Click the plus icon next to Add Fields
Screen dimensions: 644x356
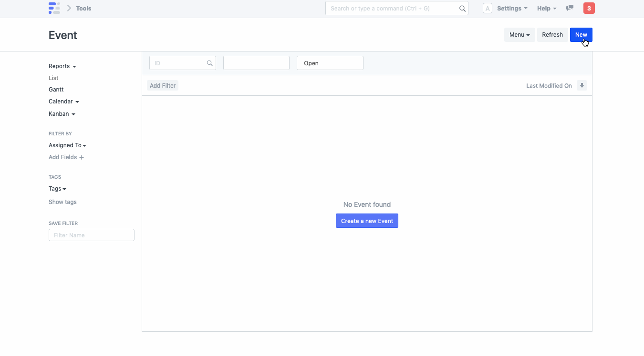click(x=82, y=157)
